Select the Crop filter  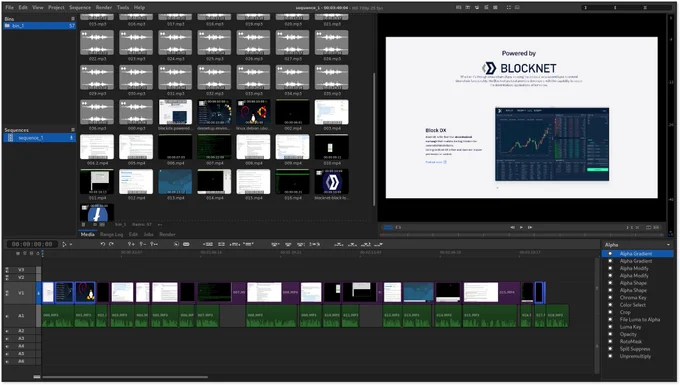(625, 313)
